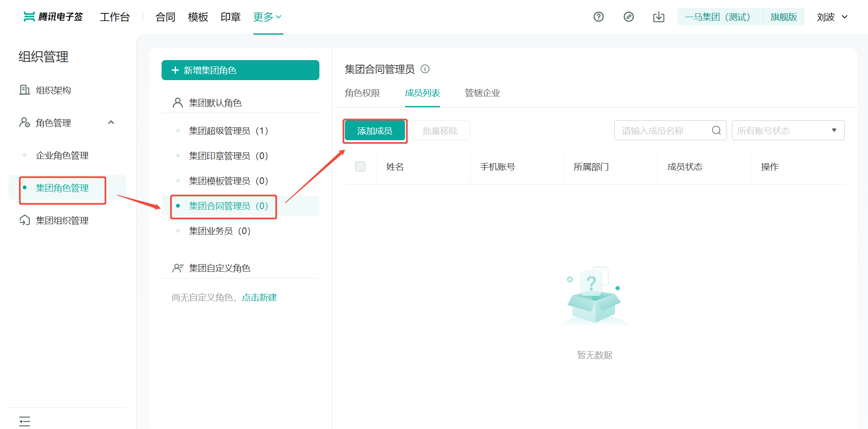
Task: Click the compass icon in top bar
Action: point(628,17)
